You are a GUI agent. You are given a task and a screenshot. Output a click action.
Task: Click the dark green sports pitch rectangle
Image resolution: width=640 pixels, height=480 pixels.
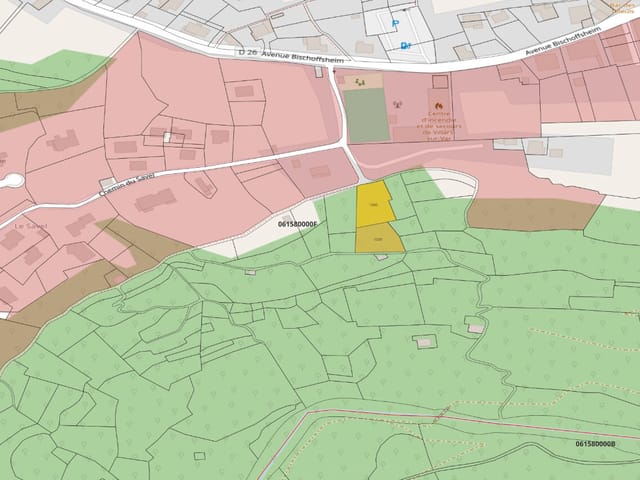coord(367,116)
